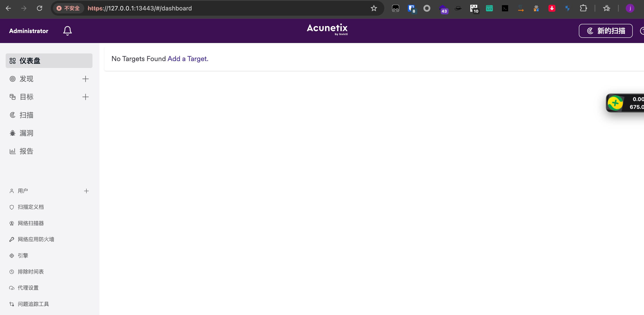Expand the 发现 section plus sign
The width and height of the screenshot is (644, 315).
point(86,79)
